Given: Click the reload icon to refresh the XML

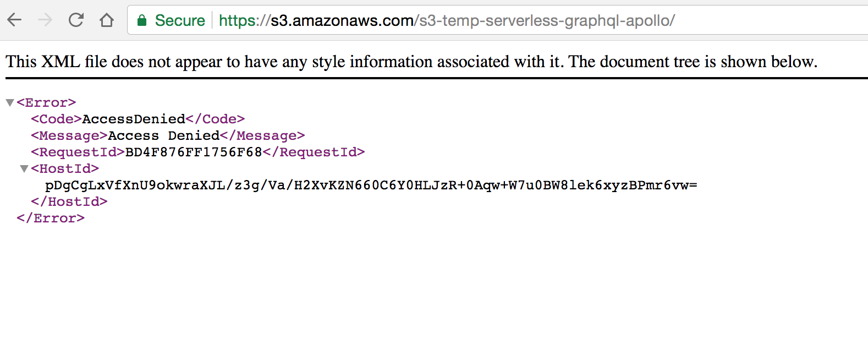Looking at the screenshot, I should (x=76, y=20).
